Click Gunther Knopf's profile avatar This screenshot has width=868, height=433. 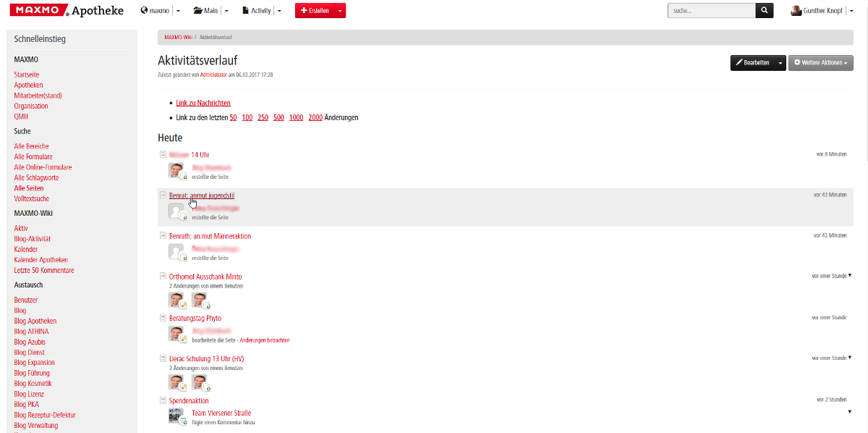796,11
